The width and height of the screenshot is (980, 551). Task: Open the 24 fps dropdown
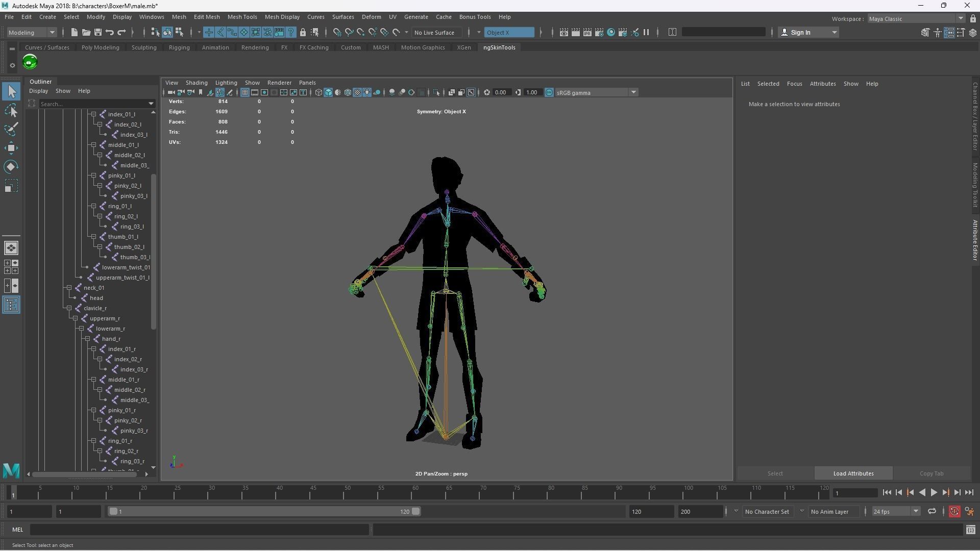point(896,512)
